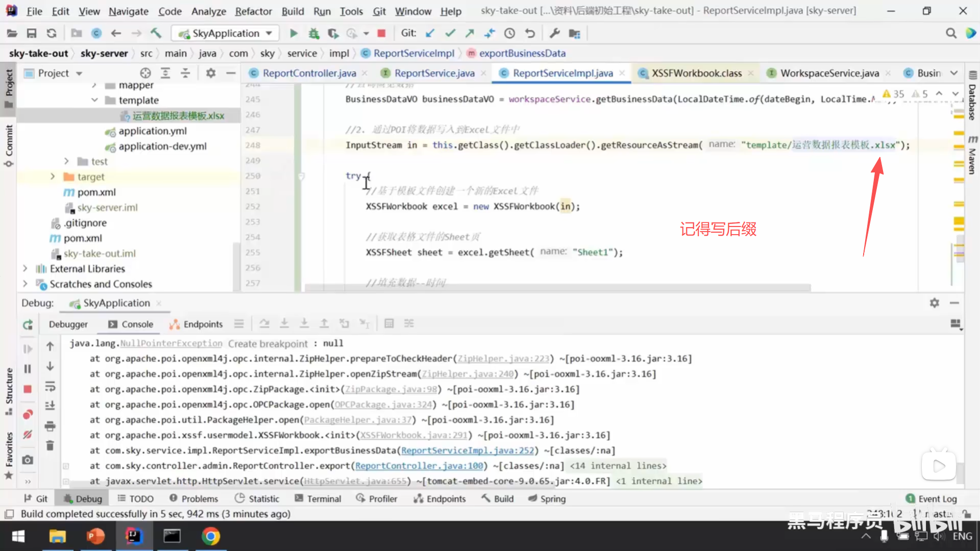The image size is (980, 551).
Task: Open SkyApplication run configuration dropdown
Action: click(x=226, y=34)
